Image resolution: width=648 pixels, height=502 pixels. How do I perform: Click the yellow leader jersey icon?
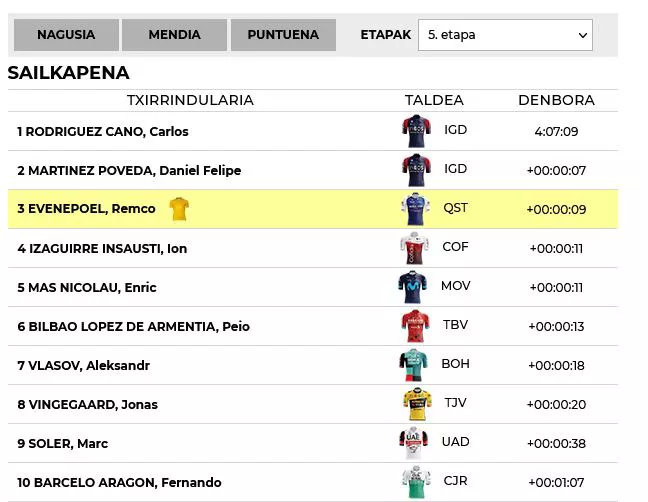click(179, 209)
